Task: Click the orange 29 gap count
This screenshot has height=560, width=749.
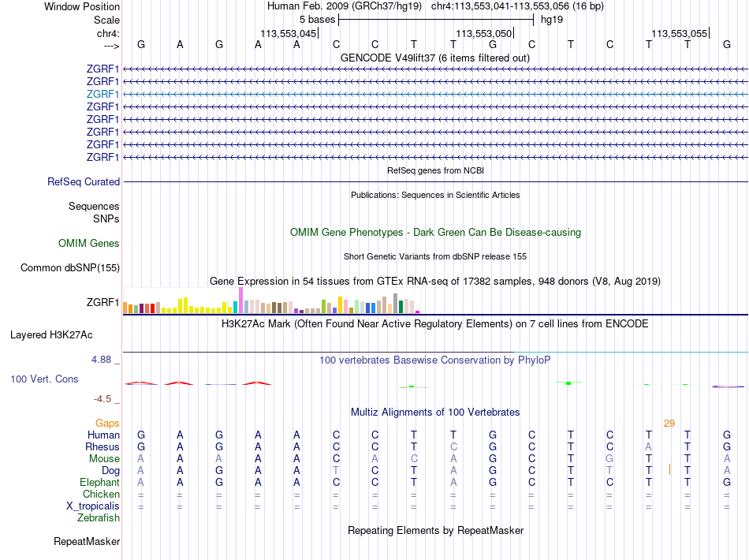Action: coord(669,423)
